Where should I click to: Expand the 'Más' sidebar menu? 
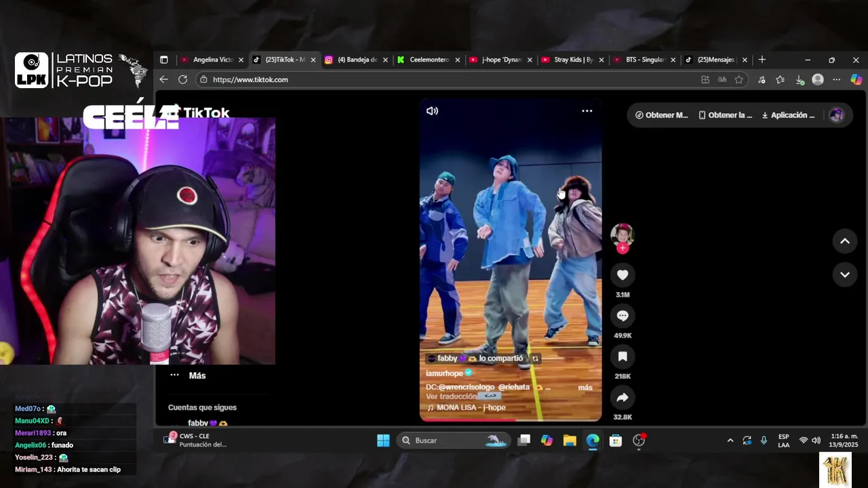coord(188,375)
